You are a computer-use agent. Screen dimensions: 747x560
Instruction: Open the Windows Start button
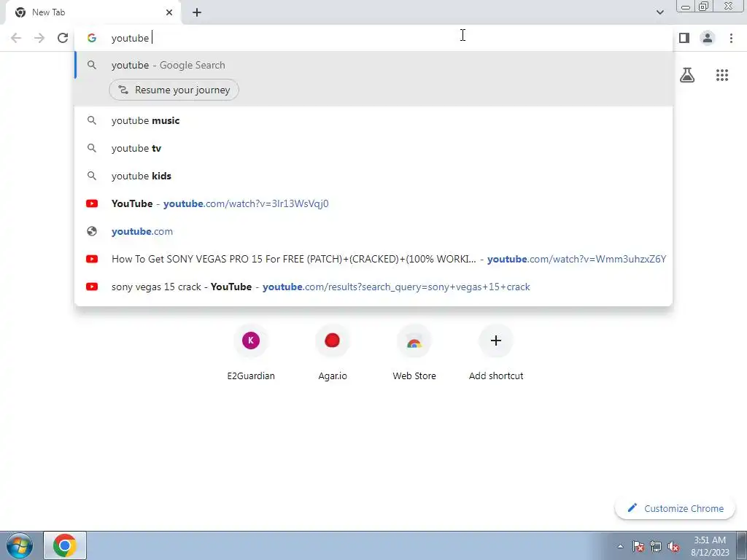click(x=20, y=545)
